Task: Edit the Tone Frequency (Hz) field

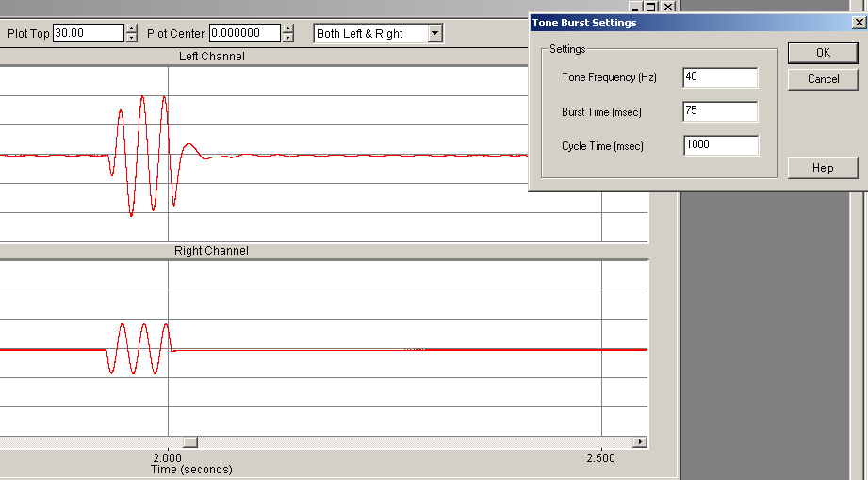Action: coord(720,77)
